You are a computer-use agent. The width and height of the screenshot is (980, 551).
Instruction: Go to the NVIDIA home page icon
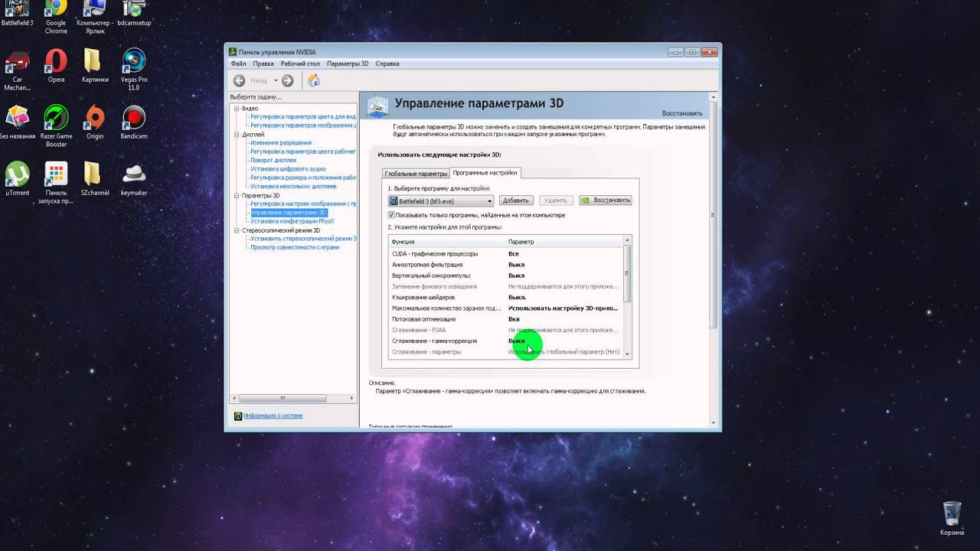coord(313,80)
